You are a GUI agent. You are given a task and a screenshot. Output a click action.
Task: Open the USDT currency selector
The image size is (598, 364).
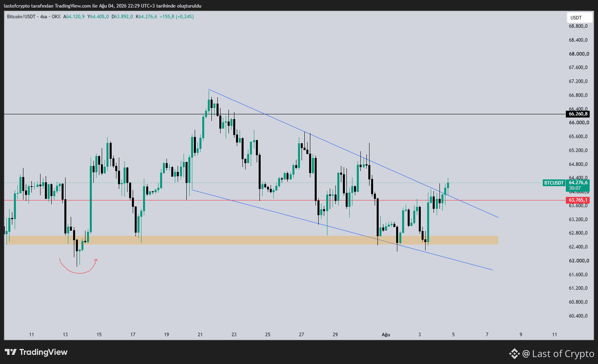tap(579, 17)
